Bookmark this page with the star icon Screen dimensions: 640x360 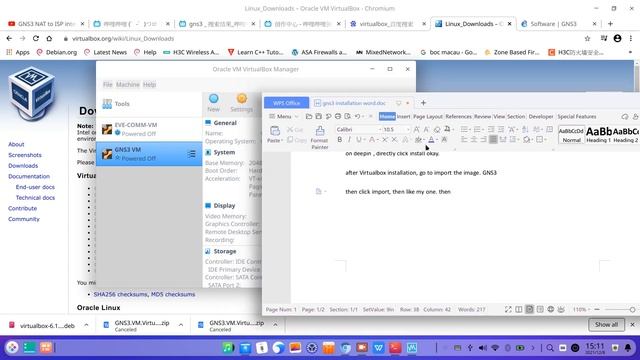click(587, 38)
